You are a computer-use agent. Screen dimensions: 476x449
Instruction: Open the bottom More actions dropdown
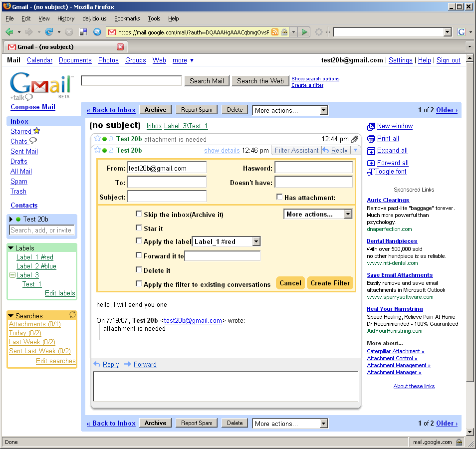tap(290, 424)
